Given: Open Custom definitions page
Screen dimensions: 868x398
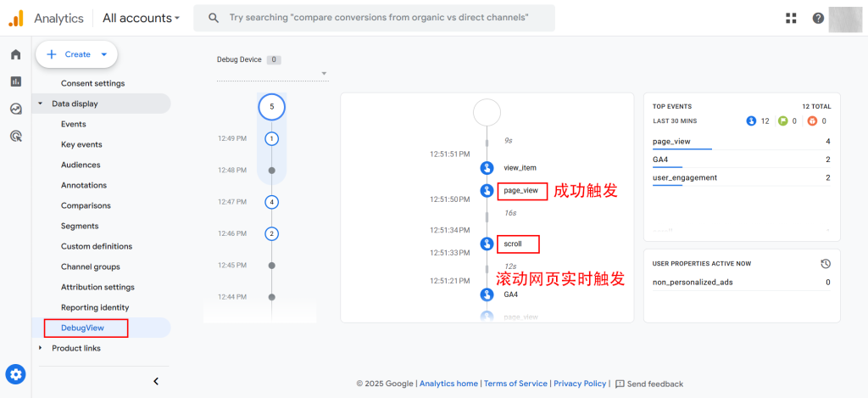Looking at the screenshot, I should (x=97, y=246).
